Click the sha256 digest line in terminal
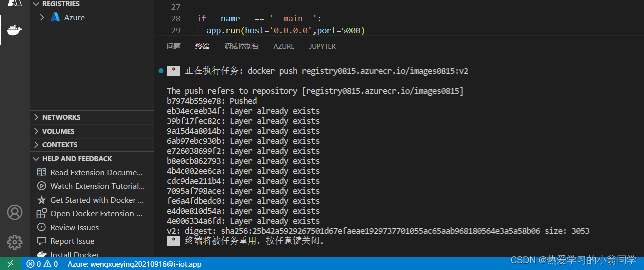The height and width of the screenshot is (270, 644). pyautogui.click(x=378, y=231)
